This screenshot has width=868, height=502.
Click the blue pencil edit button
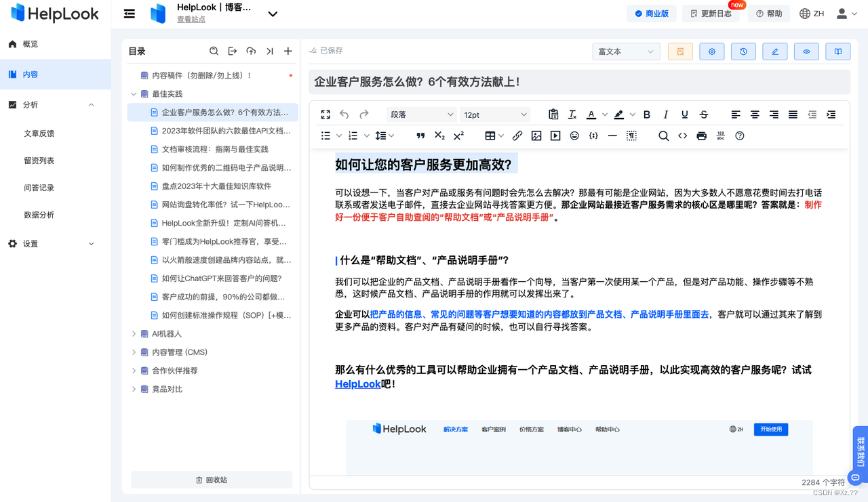(775, 51)
